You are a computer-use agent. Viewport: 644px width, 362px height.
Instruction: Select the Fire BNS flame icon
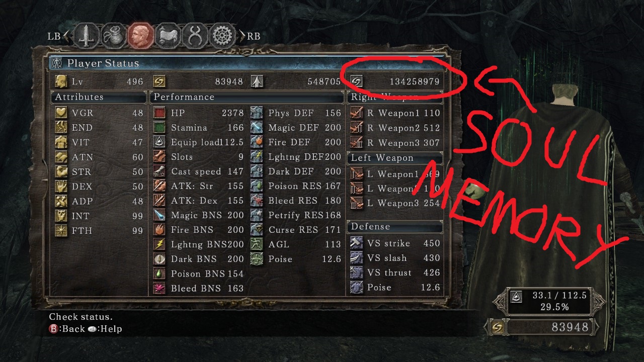(x=159, y=230)
